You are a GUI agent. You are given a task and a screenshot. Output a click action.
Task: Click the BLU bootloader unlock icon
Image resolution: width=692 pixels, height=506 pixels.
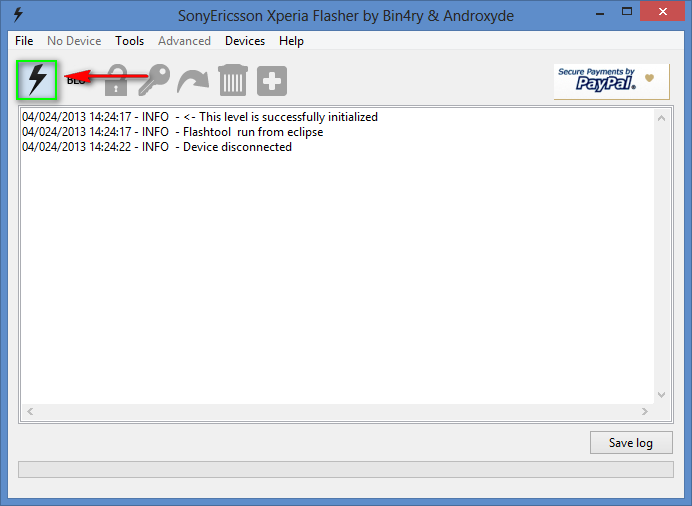click(x=75, y=80)
